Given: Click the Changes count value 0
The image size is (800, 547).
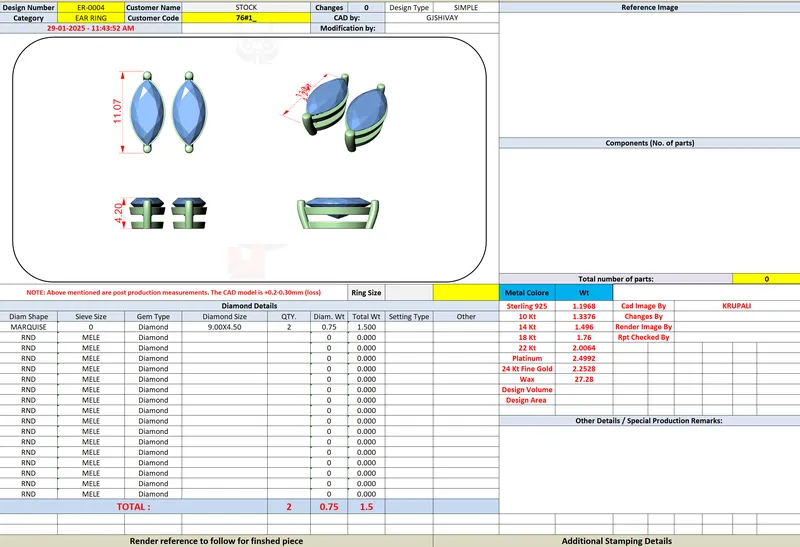Looking at the screenshot, I should tap(366, 8).
